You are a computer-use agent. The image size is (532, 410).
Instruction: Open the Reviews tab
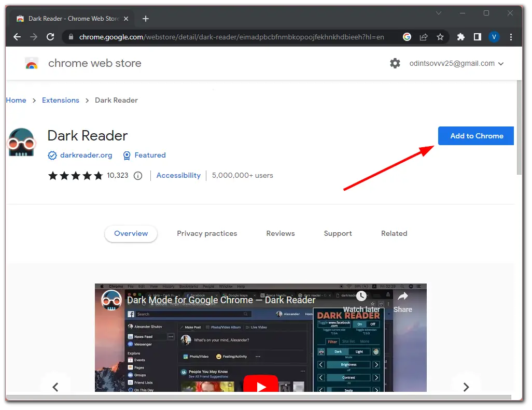pyautogui.click(x=281, y=233)
